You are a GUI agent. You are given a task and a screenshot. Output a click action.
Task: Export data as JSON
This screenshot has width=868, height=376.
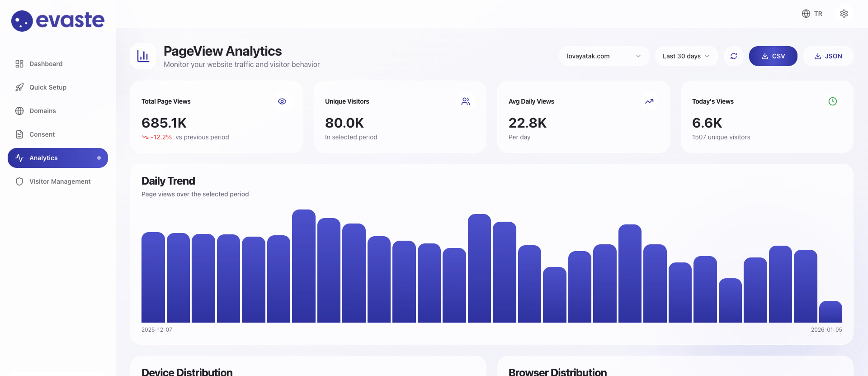[x=828, y=56]
